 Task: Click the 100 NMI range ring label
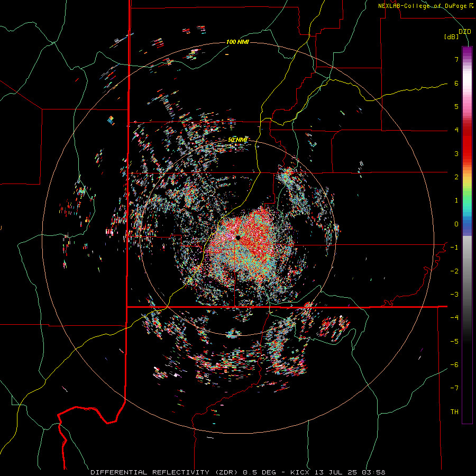[x=237, y=42]
